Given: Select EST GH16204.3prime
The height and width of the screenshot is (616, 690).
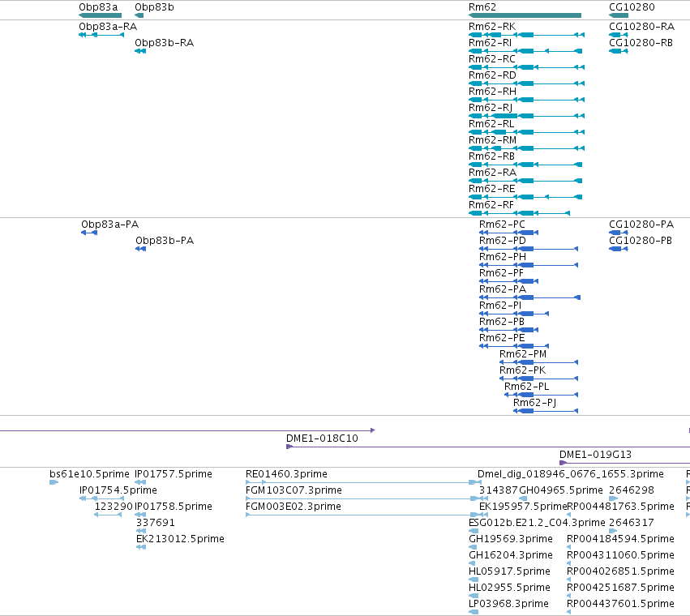Looking at the screenshot, I should [472, 563].
